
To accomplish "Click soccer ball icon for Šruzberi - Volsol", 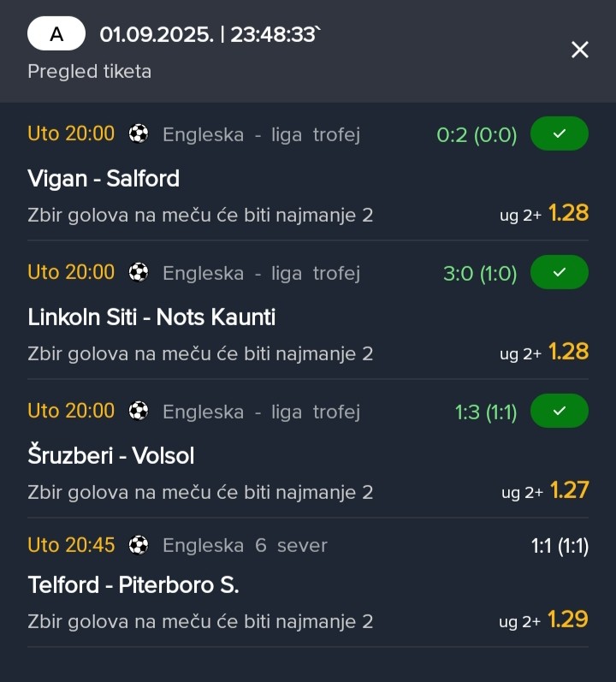I will tap(139, 411).
